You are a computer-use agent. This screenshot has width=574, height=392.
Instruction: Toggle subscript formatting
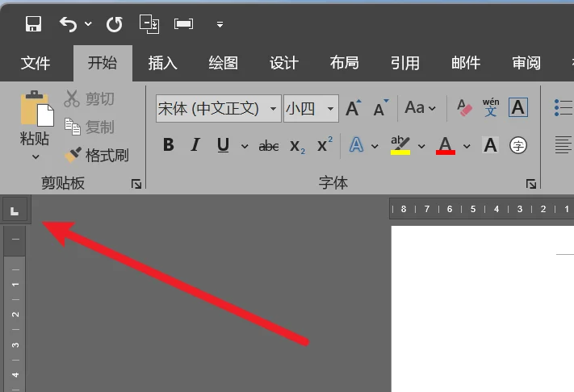[297, 146]
